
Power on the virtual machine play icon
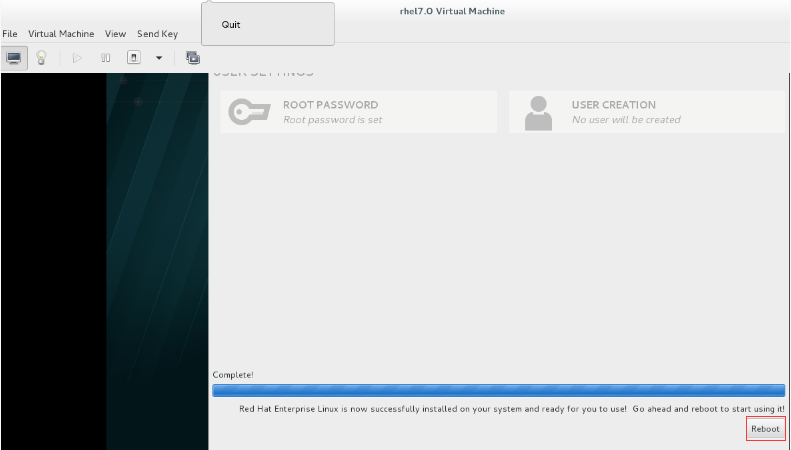(77, 58)
